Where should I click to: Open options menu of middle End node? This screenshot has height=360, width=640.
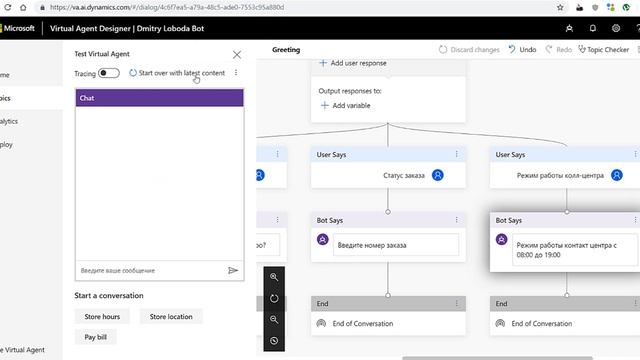tap(456, 303)
